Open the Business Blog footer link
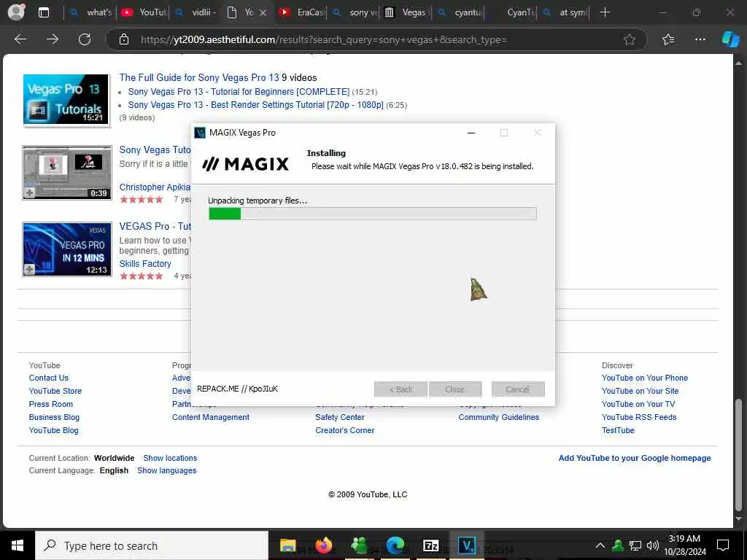The width and height of the screenshot is (747, 560). click(x=54, y=417)
